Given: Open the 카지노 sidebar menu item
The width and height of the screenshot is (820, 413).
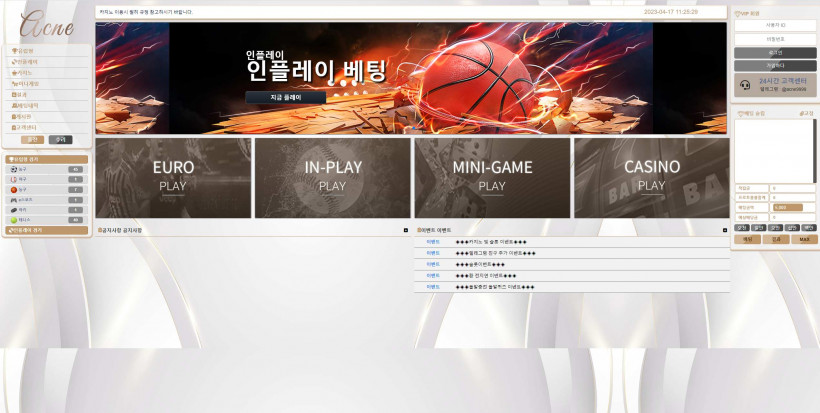Looking at the screenshot, I should (48, 73).
